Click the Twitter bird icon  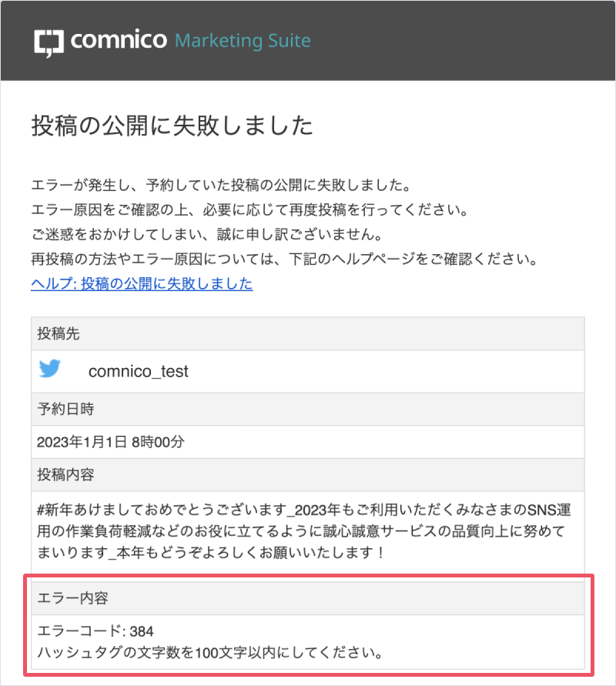49,368
